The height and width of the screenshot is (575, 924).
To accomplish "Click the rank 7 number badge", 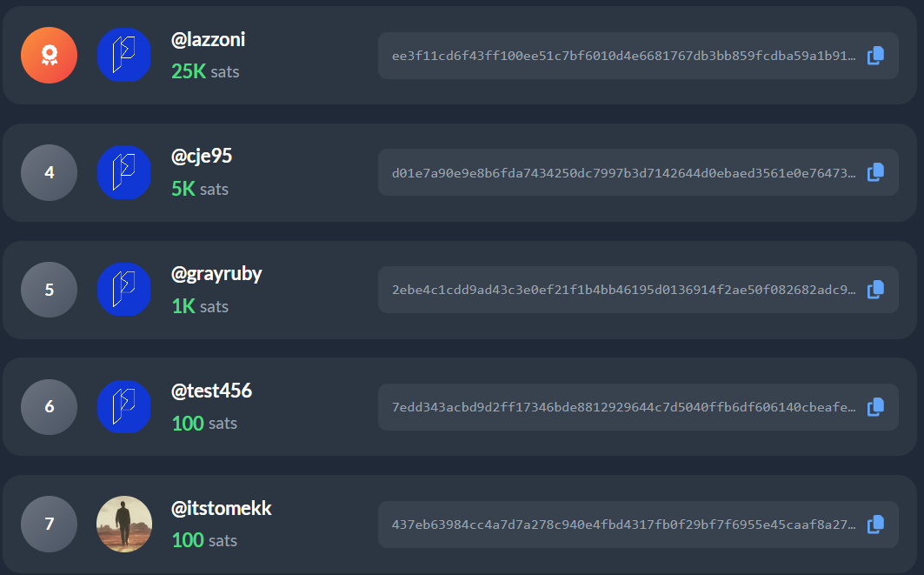I will pos(50,524).
